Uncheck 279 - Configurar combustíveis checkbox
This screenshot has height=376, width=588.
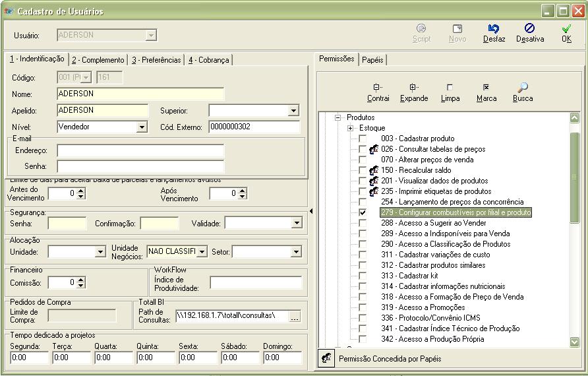[363, 212]
